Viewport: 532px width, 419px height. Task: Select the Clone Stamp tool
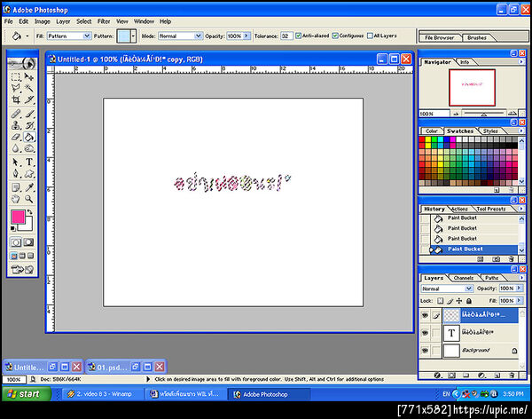16,125
